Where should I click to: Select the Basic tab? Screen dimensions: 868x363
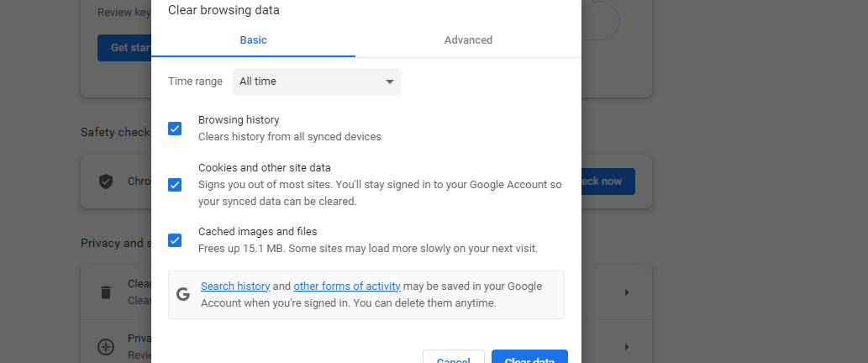point(253,40)
